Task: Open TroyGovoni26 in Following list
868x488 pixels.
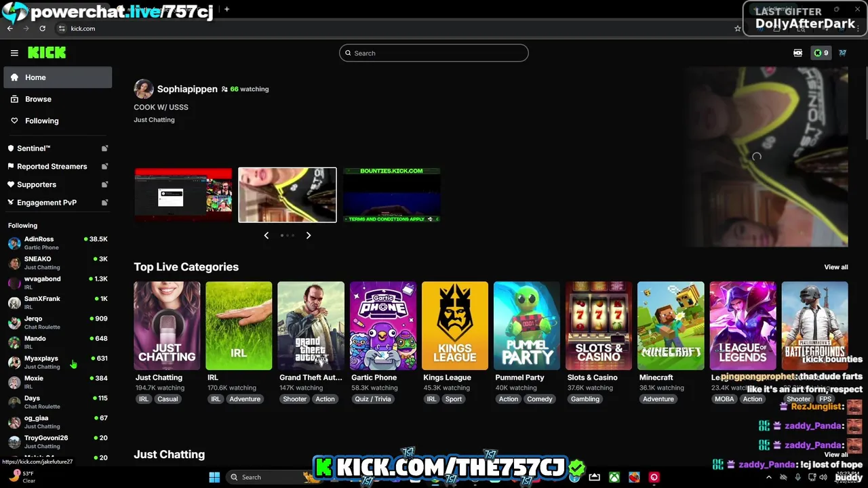Action: [58, 441]
